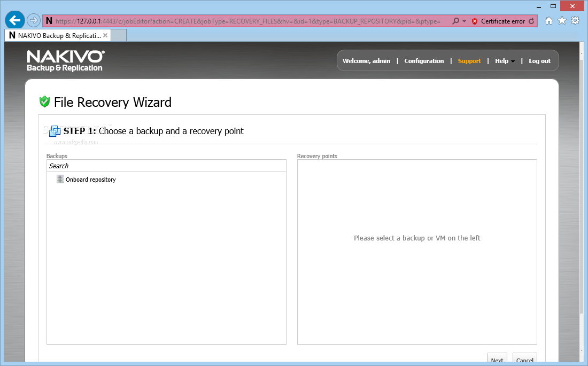This screenshot has width=588, height=366.
Task: Refresh the page with the reload icon
Action: pos(531,21)
